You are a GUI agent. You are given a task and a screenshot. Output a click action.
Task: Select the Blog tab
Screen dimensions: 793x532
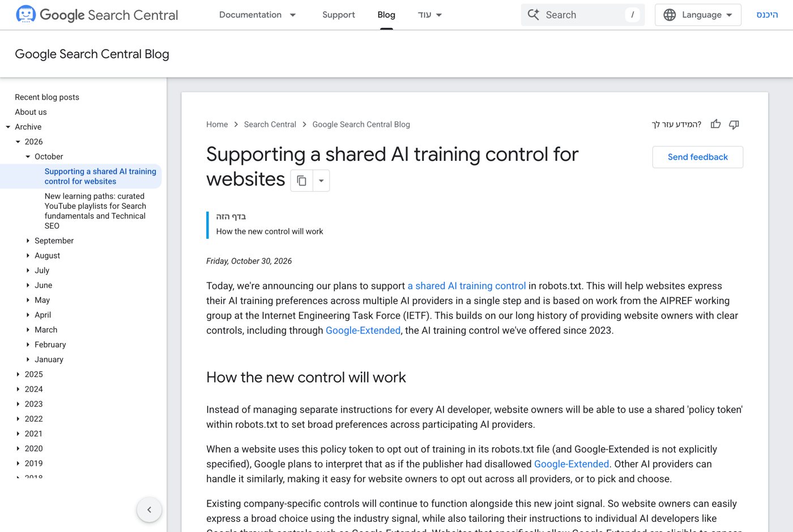pos(386,15)
